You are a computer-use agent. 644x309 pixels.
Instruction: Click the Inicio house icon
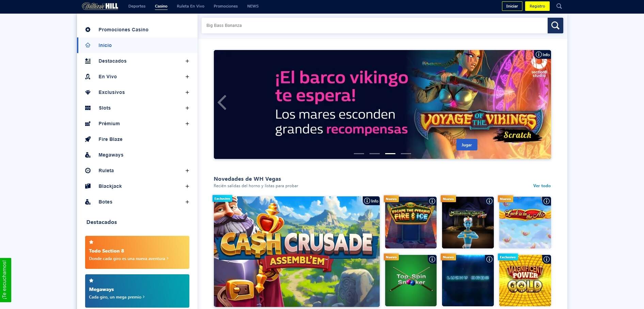click(88, 45)
